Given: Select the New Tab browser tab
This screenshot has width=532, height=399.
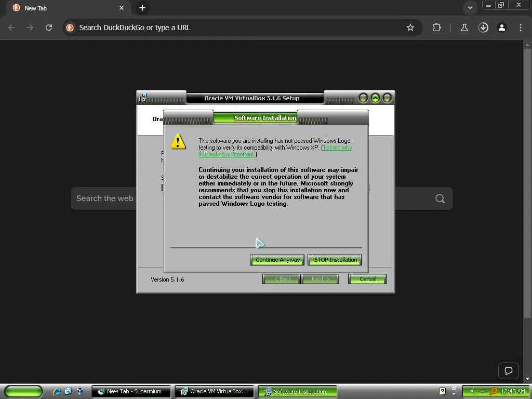Looking at the screenshot, I should (x=68, y=8).
